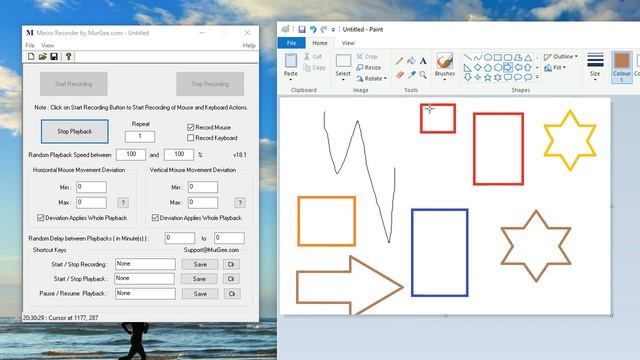
Task: Click the help button in Vertical Deviation group
Action: [x=240, y=202]
